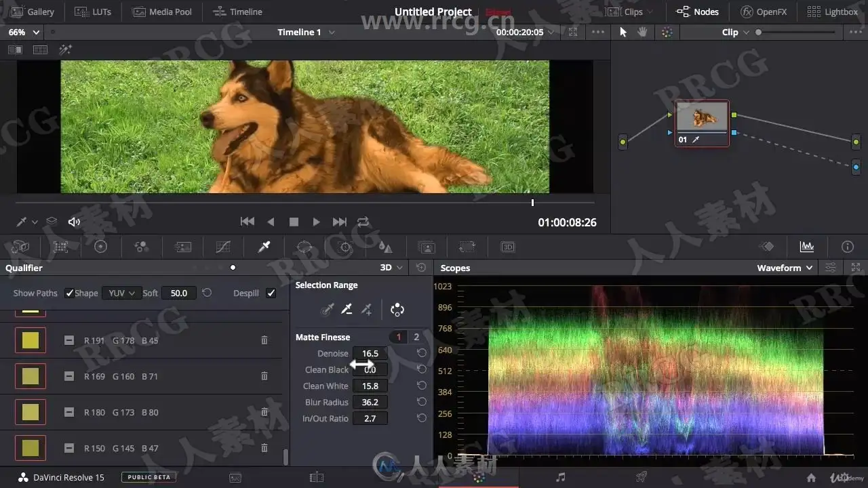Switch to Matte Finesse page 2
Screen dimensions: 868x488
[x=416, y=337]
